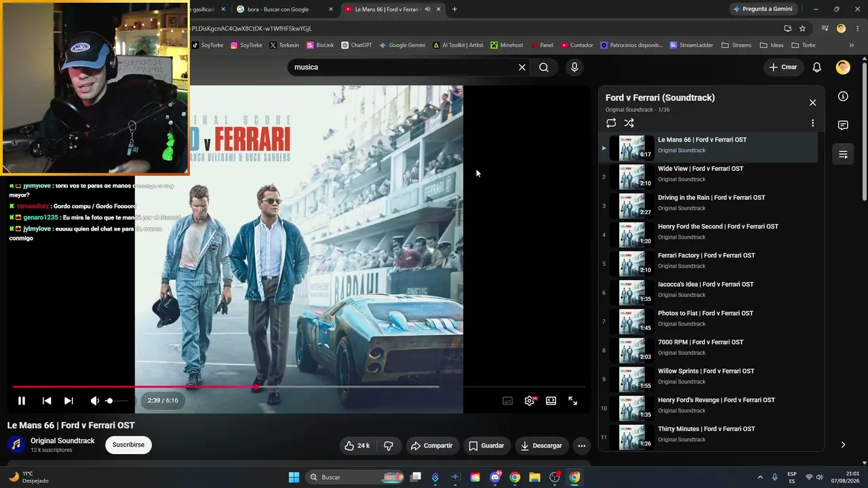868x488 pixels.
Task: Click the Descargar button
Action: click(x=541, y=445)
